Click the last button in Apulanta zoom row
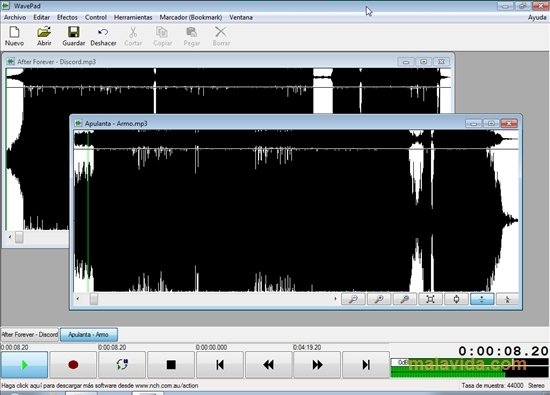Screen dimensions: 550x395 click(507, 299)
